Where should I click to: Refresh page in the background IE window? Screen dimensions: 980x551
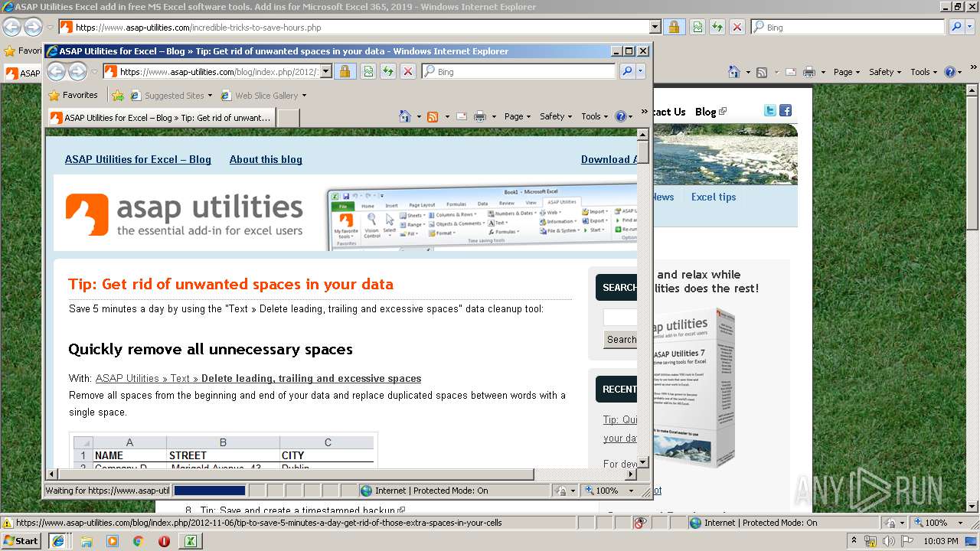[x=717, y=27]
